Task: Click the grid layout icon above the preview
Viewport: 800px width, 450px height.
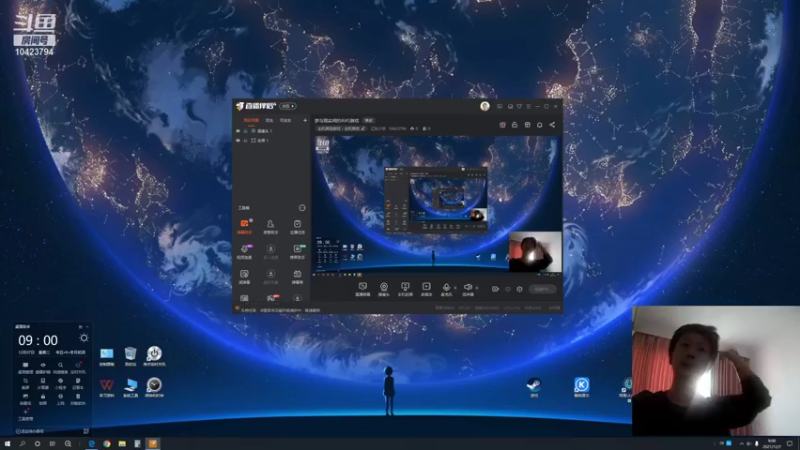Action: tap(528, 124)
